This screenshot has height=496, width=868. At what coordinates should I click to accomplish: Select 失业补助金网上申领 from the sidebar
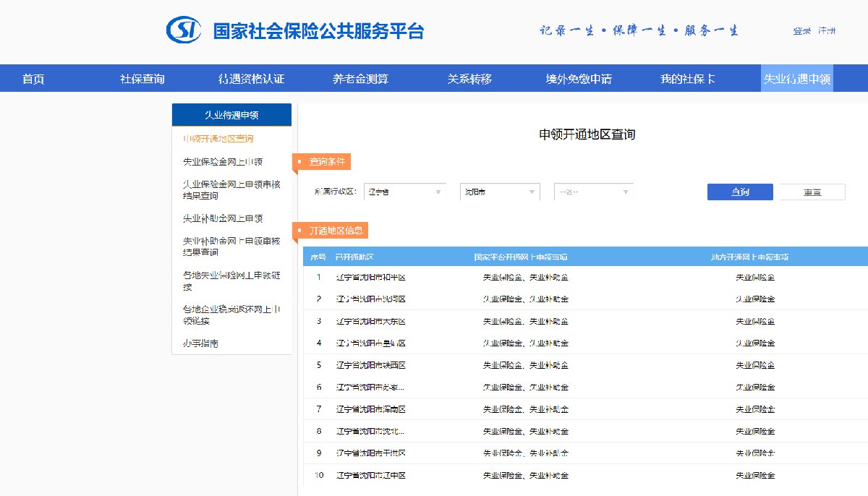pos(223,218)
